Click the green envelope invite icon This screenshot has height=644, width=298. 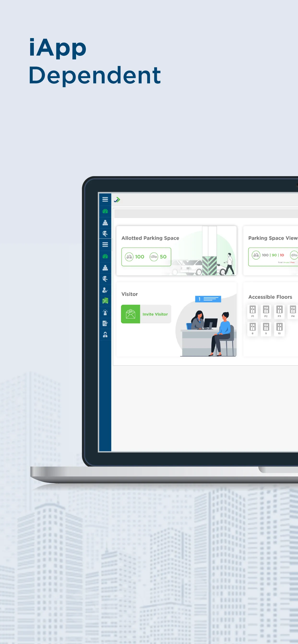[131, 314]
